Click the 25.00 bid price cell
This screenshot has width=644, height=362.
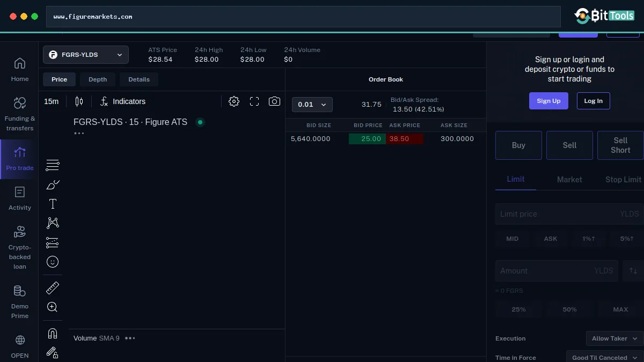pos(367,139)
